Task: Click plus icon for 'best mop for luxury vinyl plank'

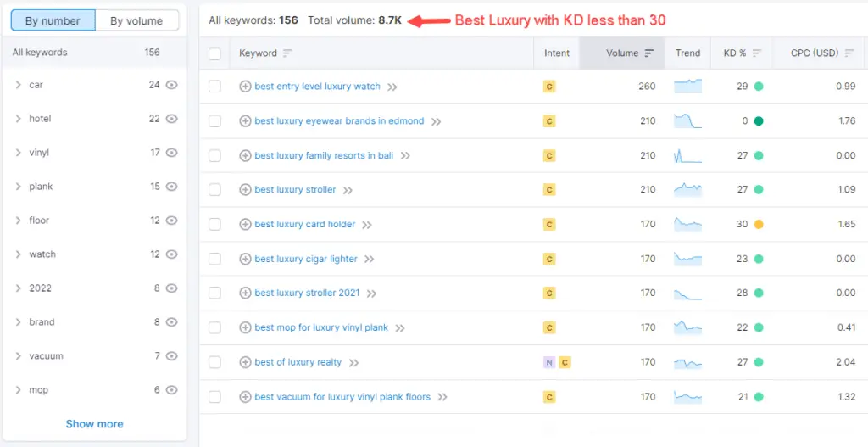Action: 245,328
